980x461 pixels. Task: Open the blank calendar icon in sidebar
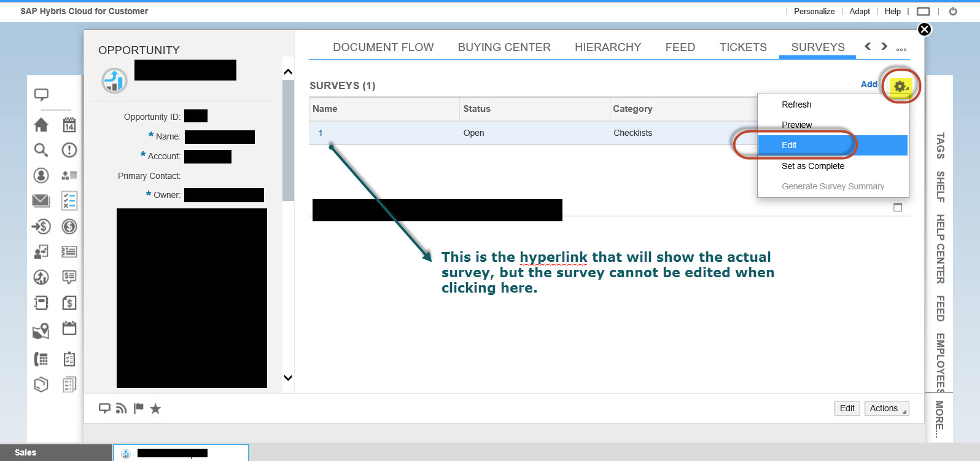pyautogui.click(x=69, y=328)
